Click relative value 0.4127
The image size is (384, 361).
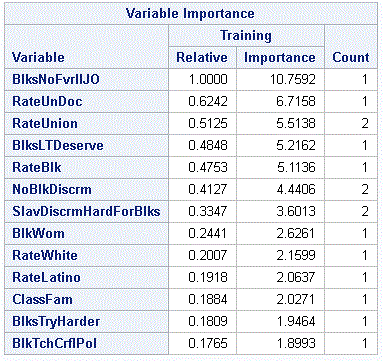pyautogui.click(x=208, y=189)
